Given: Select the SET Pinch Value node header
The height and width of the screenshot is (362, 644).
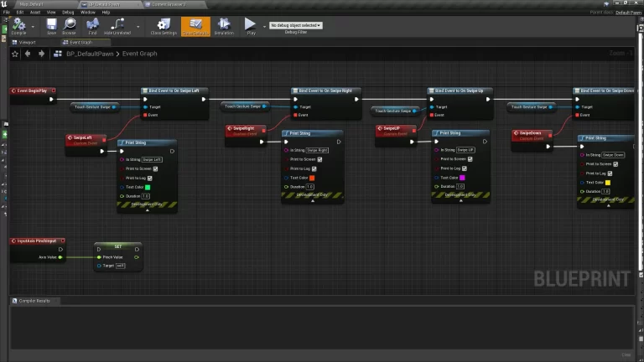Looking at the screenshot, I should coord(118,246).
